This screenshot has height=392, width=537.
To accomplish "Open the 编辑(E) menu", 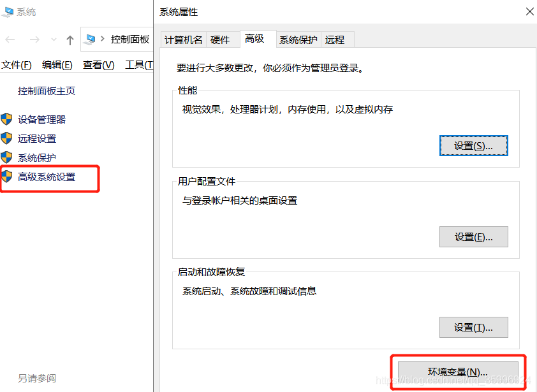I will pos(57,65).
